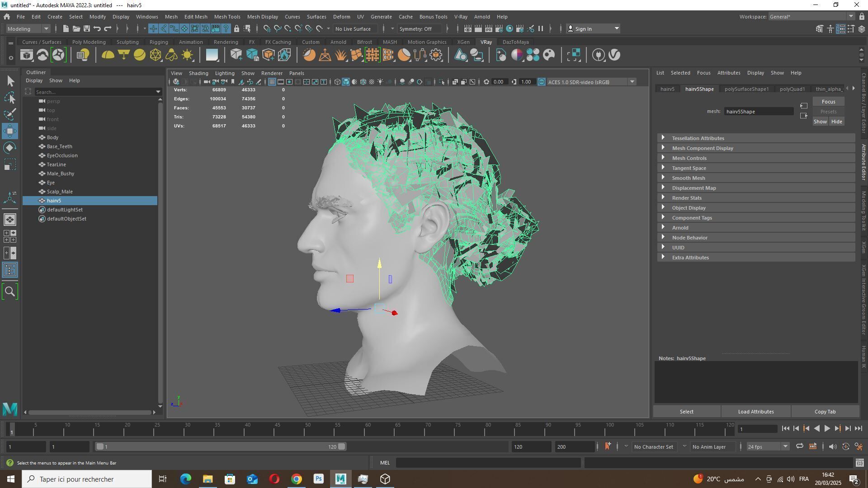The height and width of the screenshot is (488, 868).
Task: Click the Load Attributes button
Action: tap(755, 412)
